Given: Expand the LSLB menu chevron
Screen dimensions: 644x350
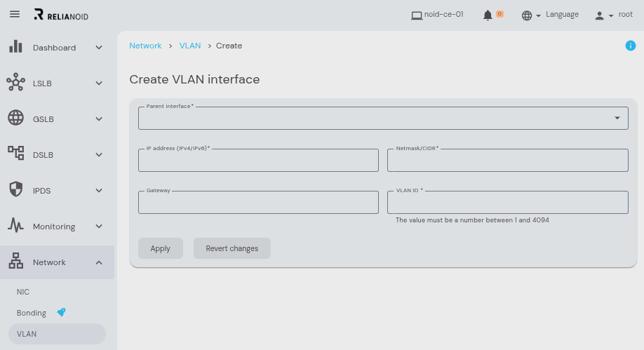Looking at the screenshot, I should (x=99, y=83).
